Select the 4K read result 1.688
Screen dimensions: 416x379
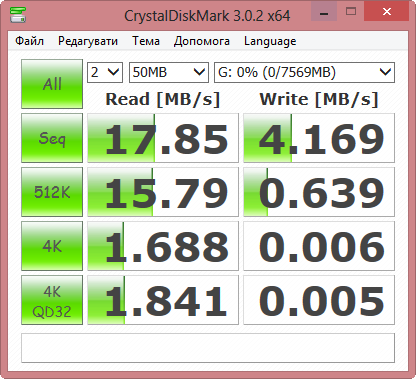163,246
